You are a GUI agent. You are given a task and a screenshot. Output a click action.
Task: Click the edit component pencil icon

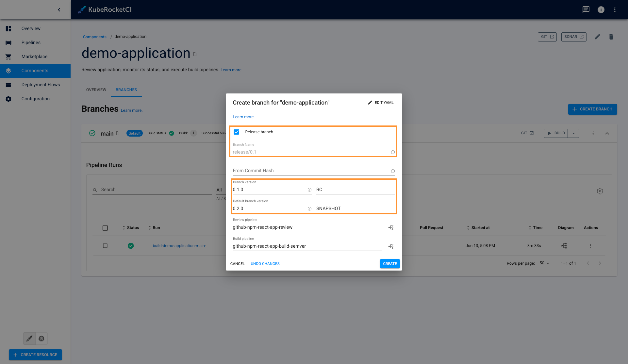point(597,37)
